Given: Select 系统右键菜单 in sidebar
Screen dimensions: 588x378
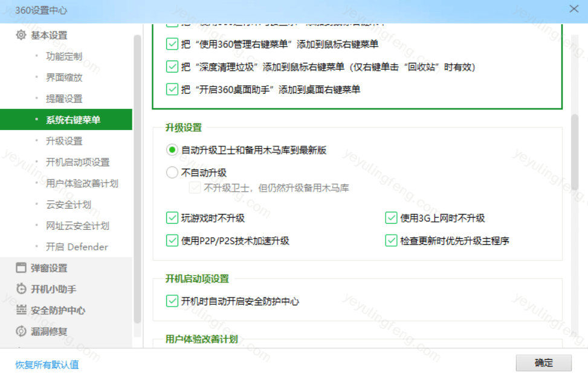Looking at the screenshot, I should coord(66,120).
